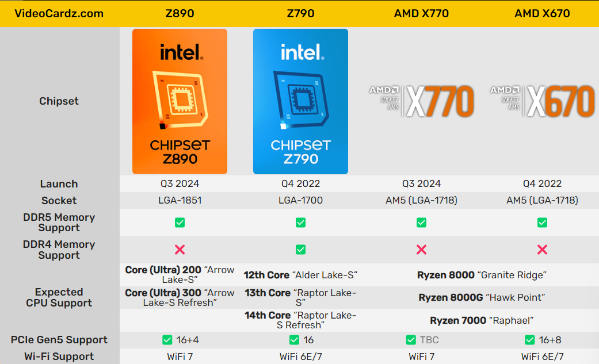
Task: Click the DDR5 support checkmark for Z790
Action: [x=300, y=223]
